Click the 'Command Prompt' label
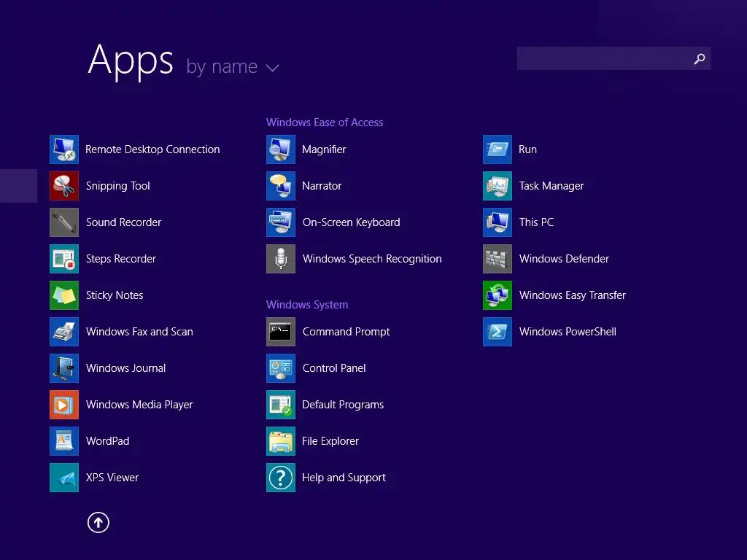747x560 pixels. (347, 332)
